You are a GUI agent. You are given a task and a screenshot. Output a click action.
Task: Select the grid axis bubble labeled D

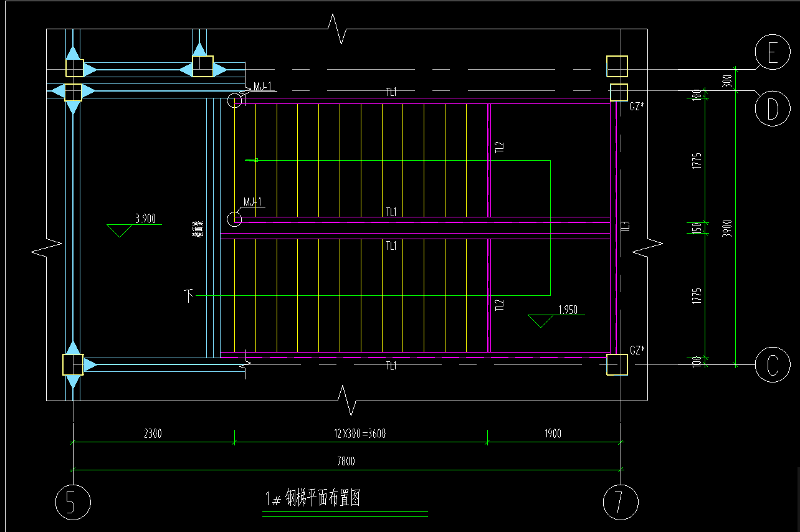(x=773, y=108)
